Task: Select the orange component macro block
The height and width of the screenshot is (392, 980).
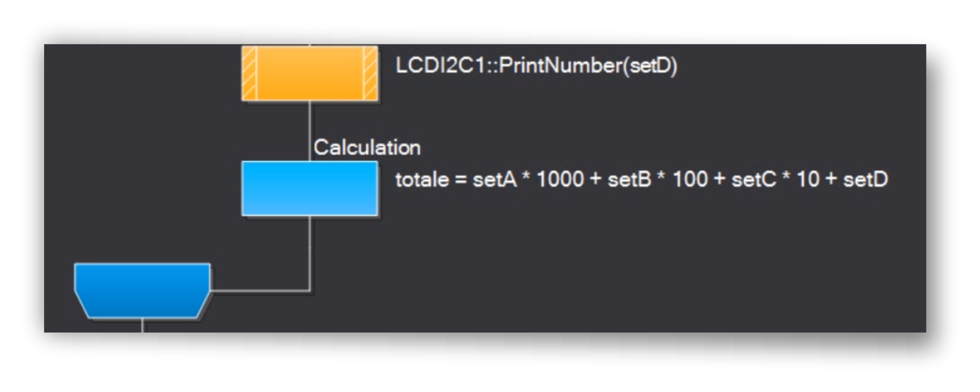Action: point(310,73)
